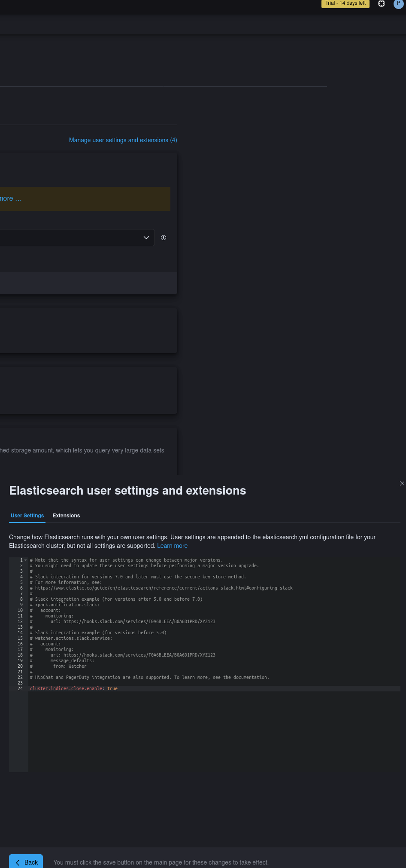Click line number 24 in the editor gutter
406x868 pixels.
pos(20,689)
